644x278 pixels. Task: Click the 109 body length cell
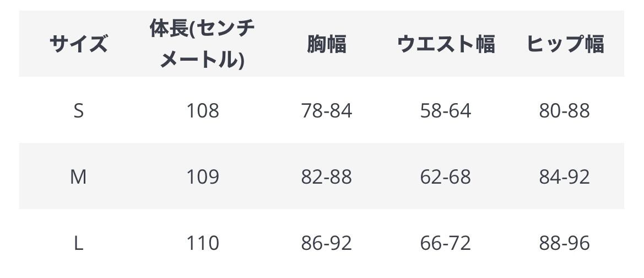[203, 177]
